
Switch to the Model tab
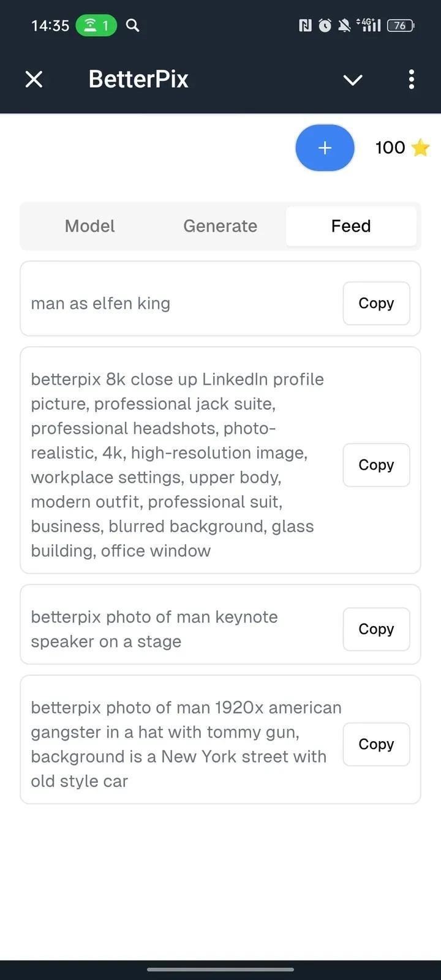pos(90,226)
